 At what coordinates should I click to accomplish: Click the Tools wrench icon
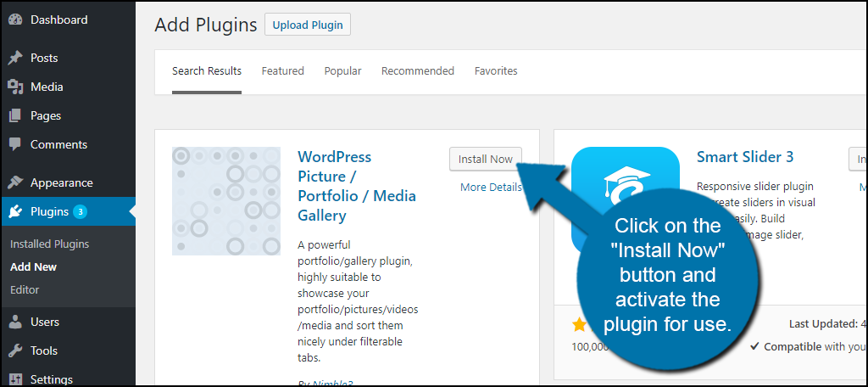click(x=15, y=351)
